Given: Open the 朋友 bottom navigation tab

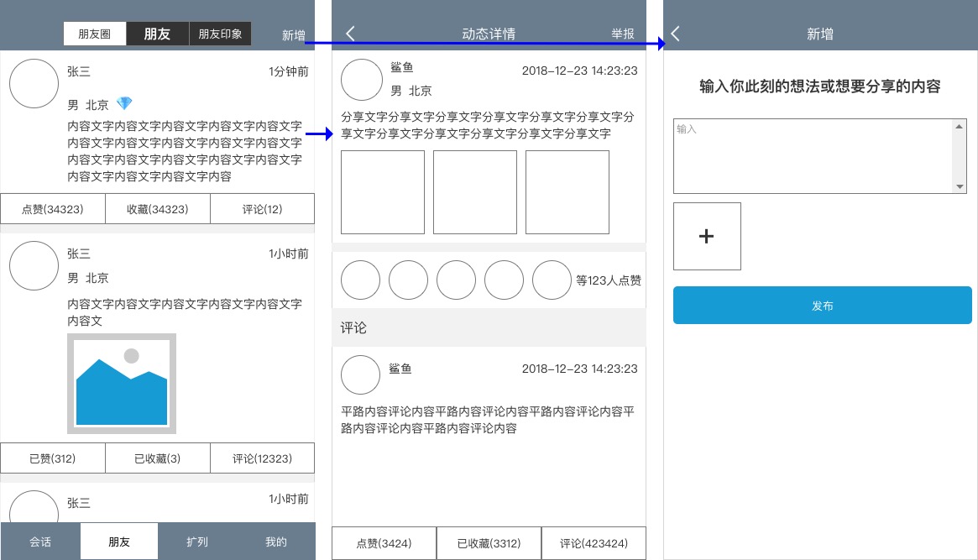Looking at the screenshot, I should click(x=119, y=542).
